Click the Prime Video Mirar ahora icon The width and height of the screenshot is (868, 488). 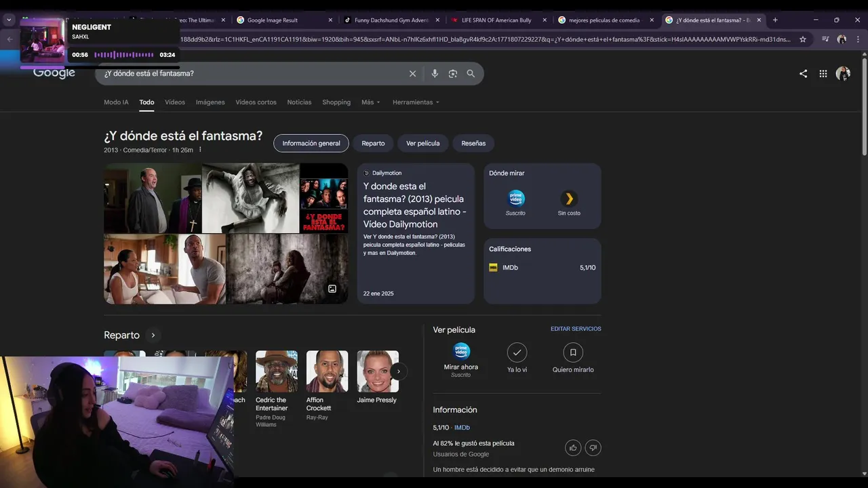[x=461, y=351]
